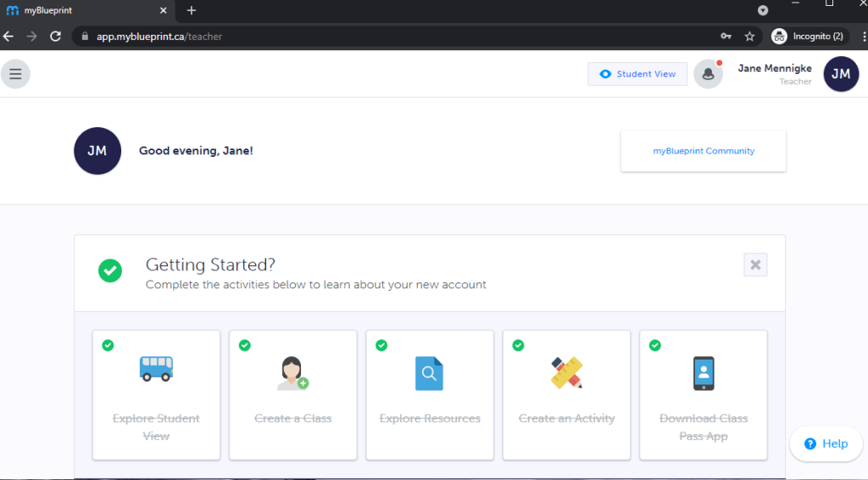Open the Incognito profile menu
The image size is (868, 480).
(810, 36)
